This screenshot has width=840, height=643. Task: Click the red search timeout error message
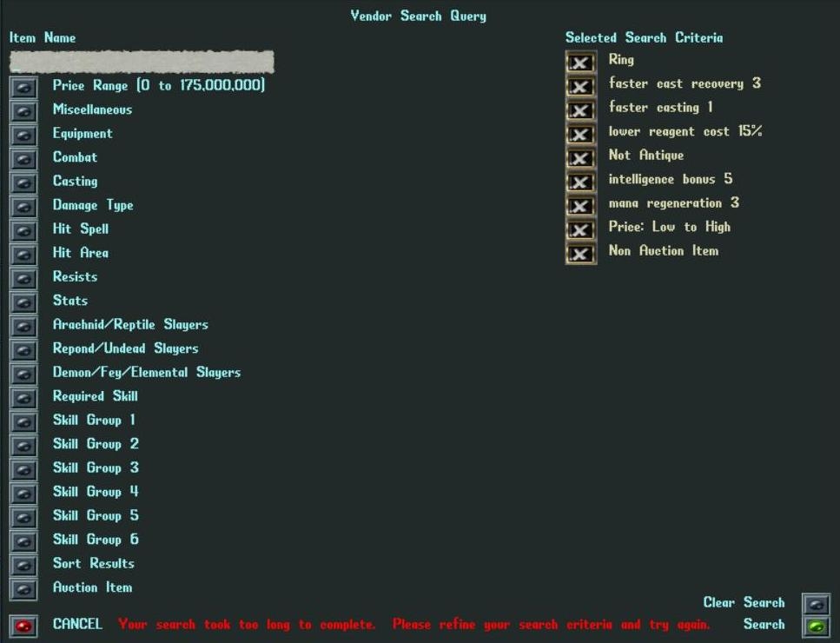[414, 625]
